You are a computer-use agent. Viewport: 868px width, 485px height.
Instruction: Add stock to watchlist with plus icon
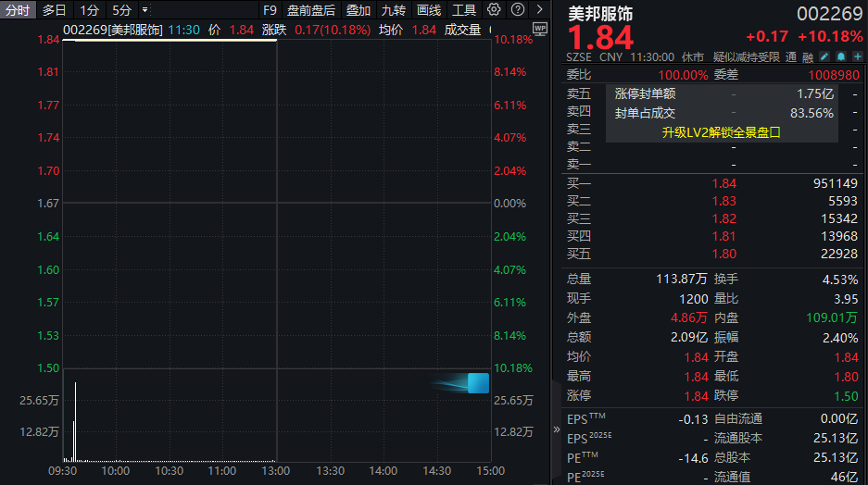pyautogui.click(x=857, y=56)
